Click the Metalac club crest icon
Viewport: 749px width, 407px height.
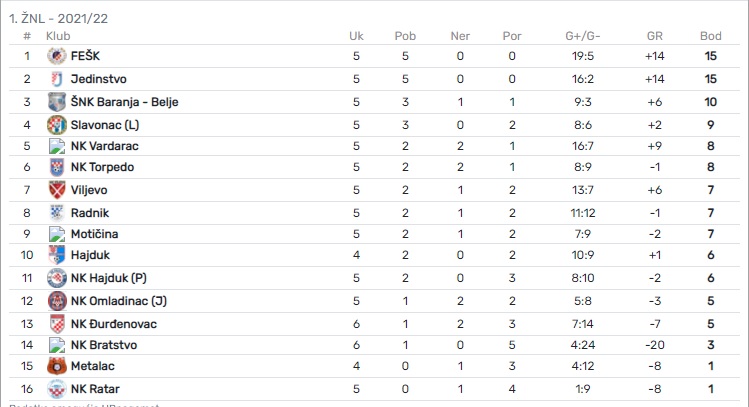56,366
